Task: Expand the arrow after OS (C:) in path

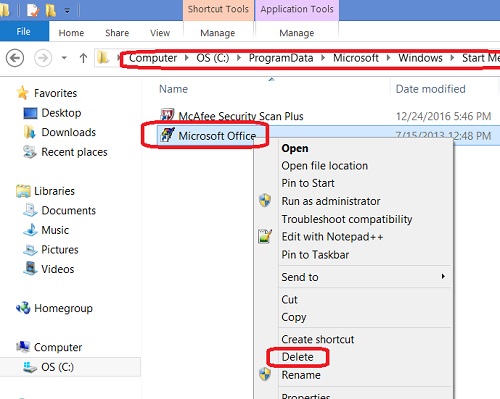Action: (239, 58)
